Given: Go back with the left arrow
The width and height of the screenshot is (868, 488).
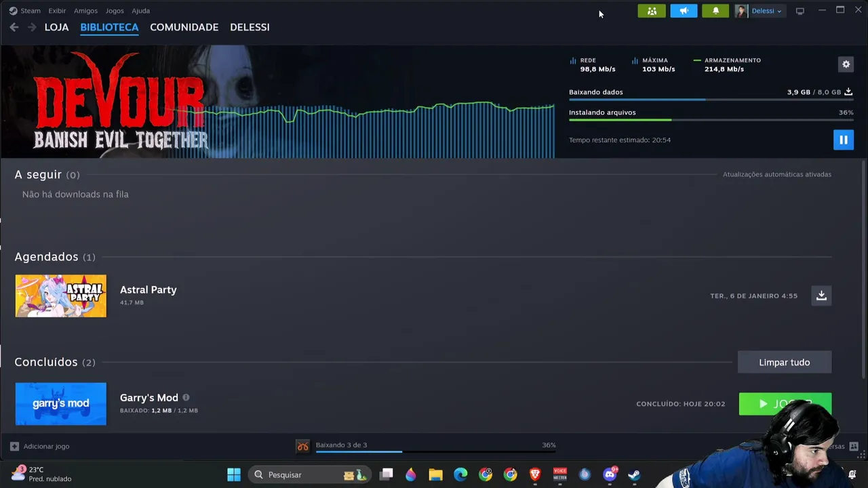Looking at the screenshot, I should click(x=14, y=27).
